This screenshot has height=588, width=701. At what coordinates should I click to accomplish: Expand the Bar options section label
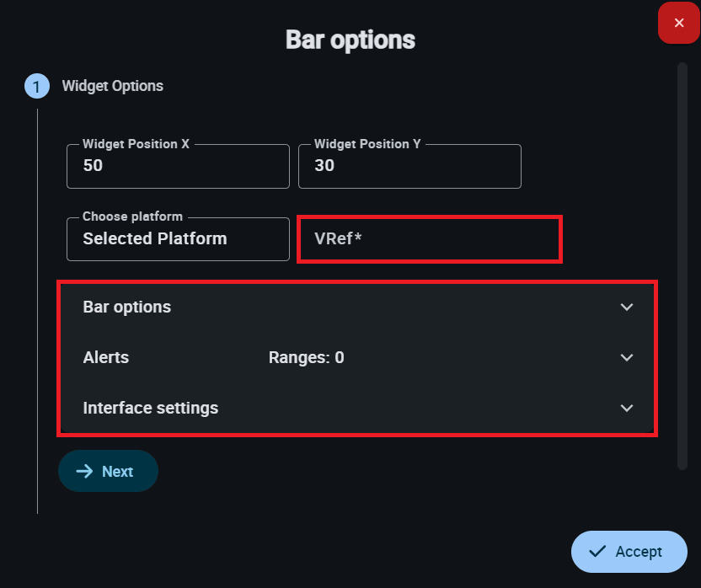click(127, 307)
